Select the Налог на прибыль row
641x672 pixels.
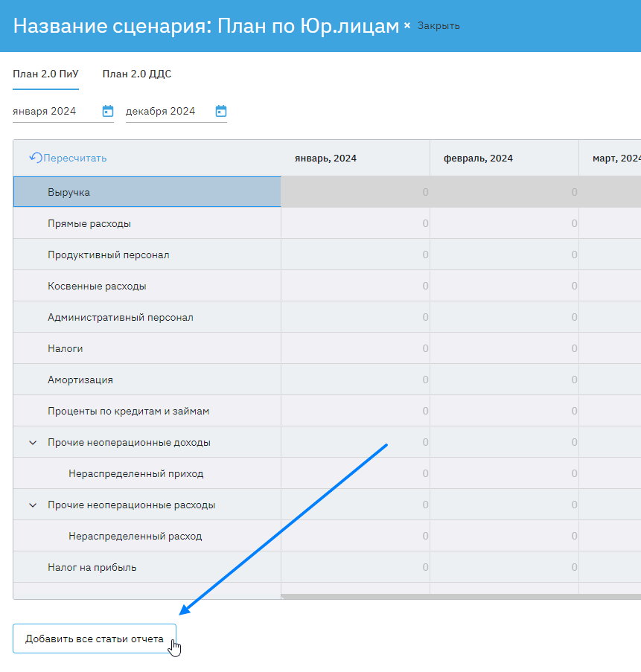92,567
